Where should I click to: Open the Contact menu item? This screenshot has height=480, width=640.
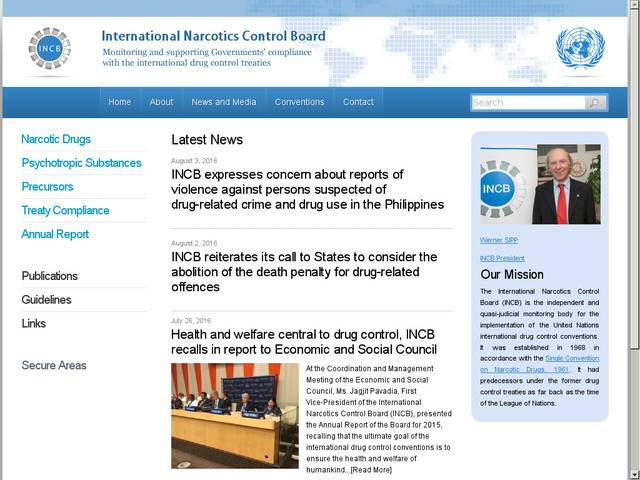click(x=358, y=102)
